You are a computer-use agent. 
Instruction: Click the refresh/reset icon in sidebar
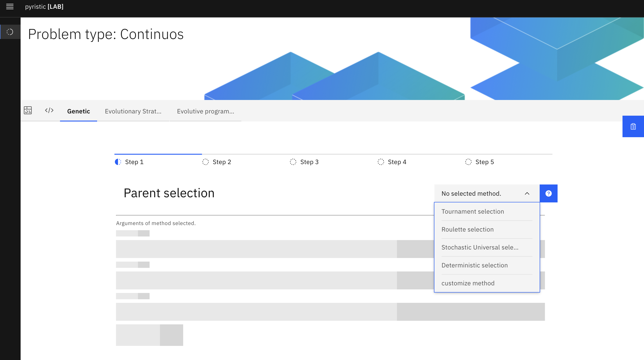pyautogui.click(x=10, y=31)
